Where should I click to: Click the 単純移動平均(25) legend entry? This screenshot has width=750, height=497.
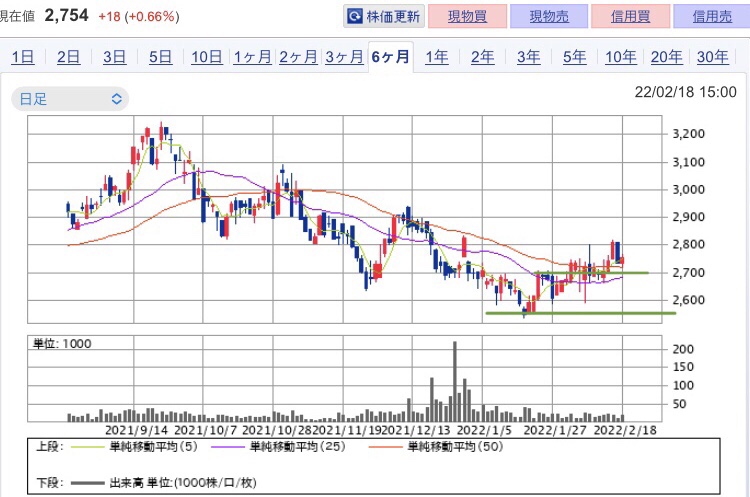coord(278,447)
